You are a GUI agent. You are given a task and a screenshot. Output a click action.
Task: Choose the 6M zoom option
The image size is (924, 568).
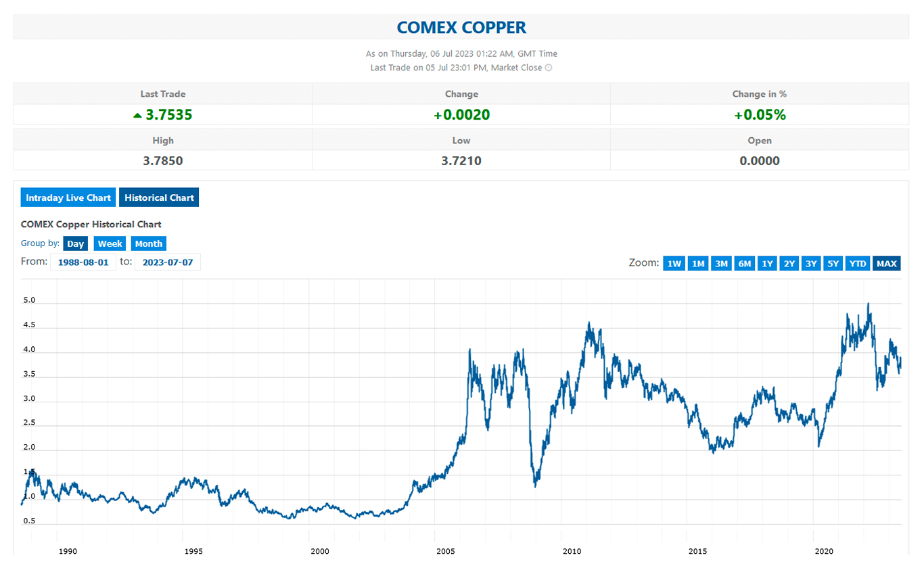click(744, 264)
